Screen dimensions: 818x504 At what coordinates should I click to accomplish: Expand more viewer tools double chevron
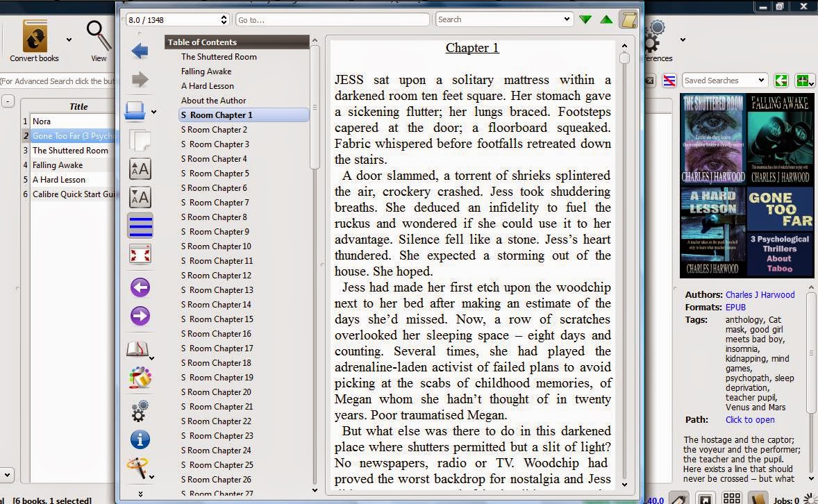pos(140,494)
